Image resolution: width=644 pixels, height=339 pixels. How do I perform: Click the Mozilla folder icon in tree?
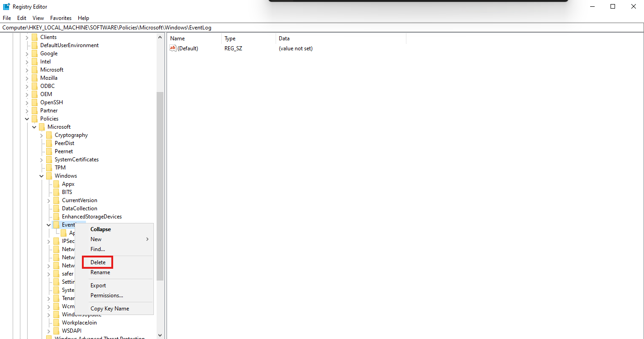click(34, 78)
